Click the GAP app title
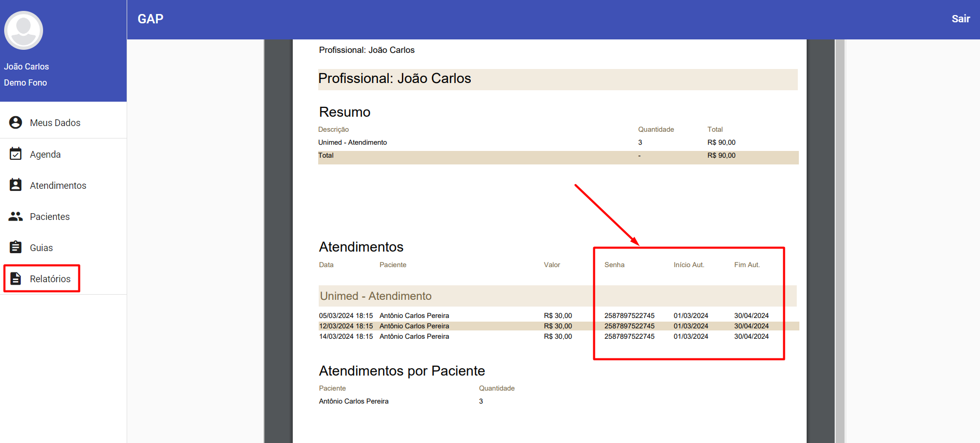980x443 pixels. pyautogui.click(x=151, y=19)
